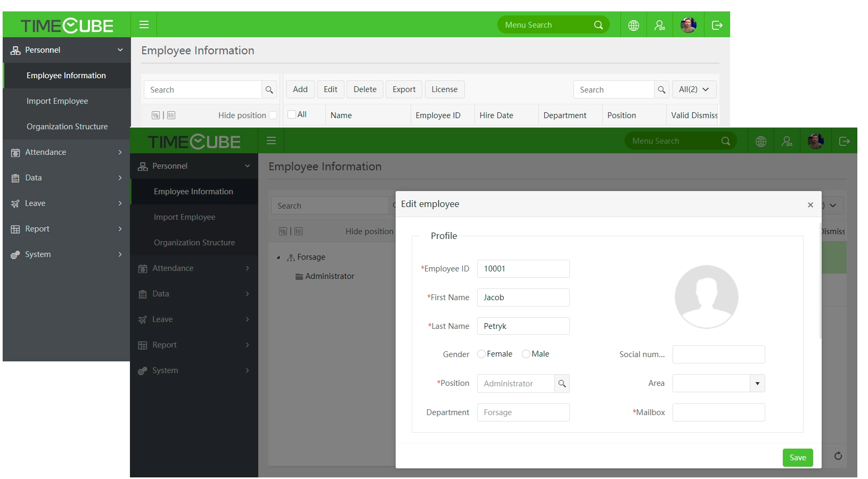The image size is (868, 479).
Task: Select the Female gender radio button
Action: (481, 354)
